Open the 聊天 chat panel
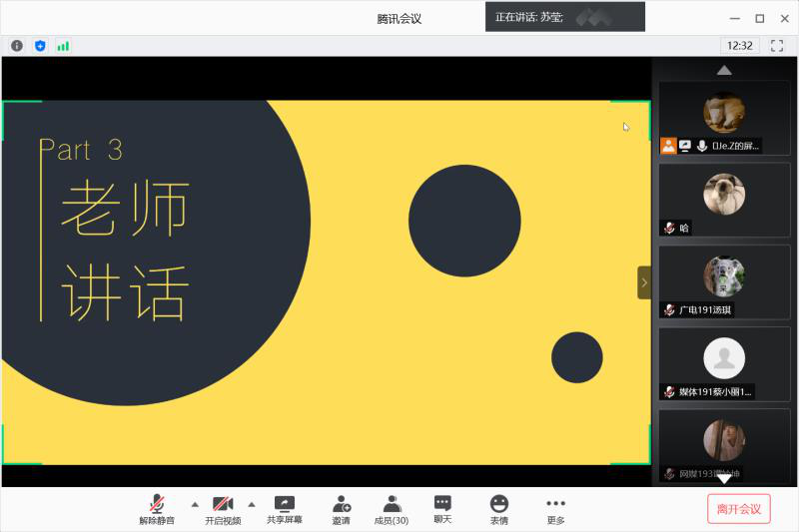 [x=442, y=509]
